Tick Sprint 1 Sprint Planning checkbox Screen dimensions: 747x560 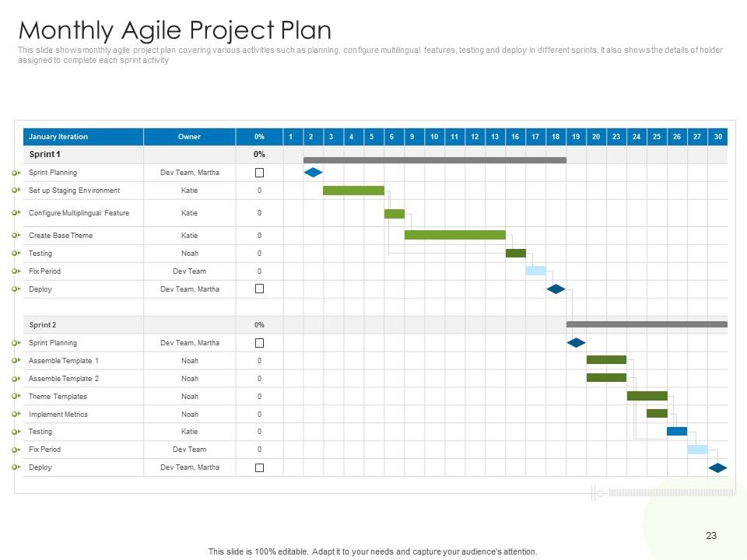click(260, 173)
